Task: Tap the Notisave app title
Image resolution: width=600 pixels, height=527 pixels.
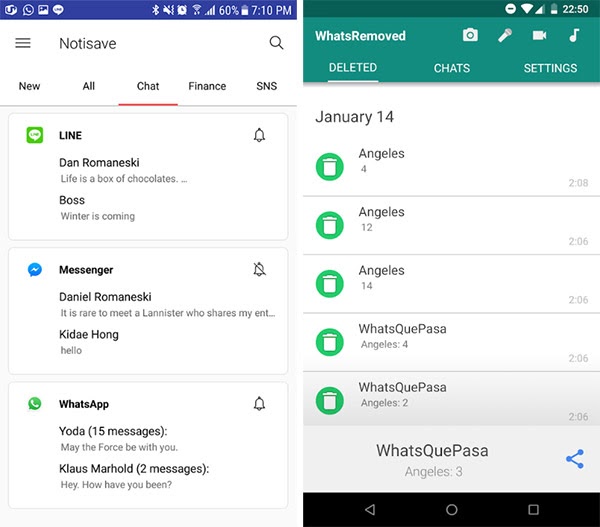Action: pyautogui.click(x=88, y=43)
